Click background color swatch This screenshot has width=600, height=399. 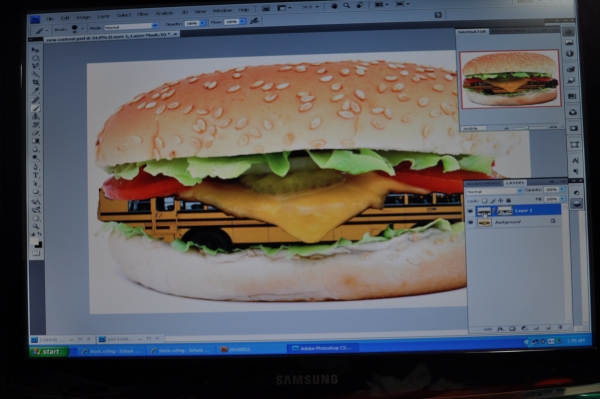[39, 245]
